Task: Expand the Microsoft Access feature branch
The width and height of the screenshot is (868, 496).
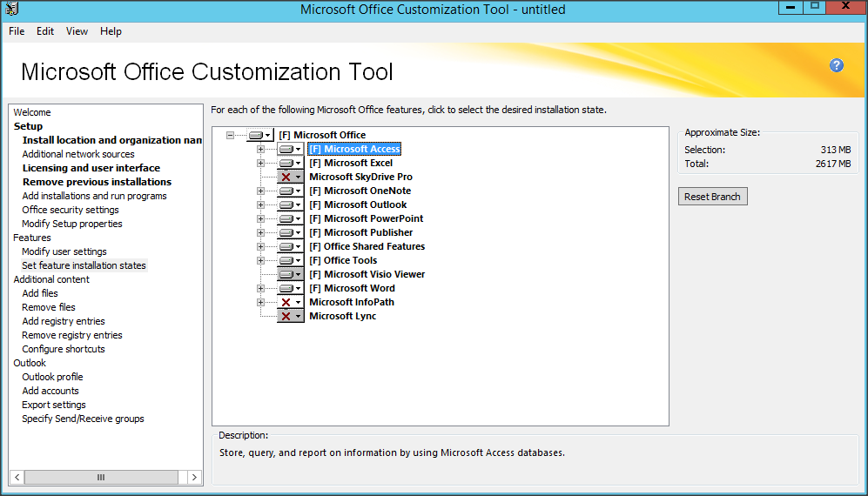Action: [x=260, y=149]
